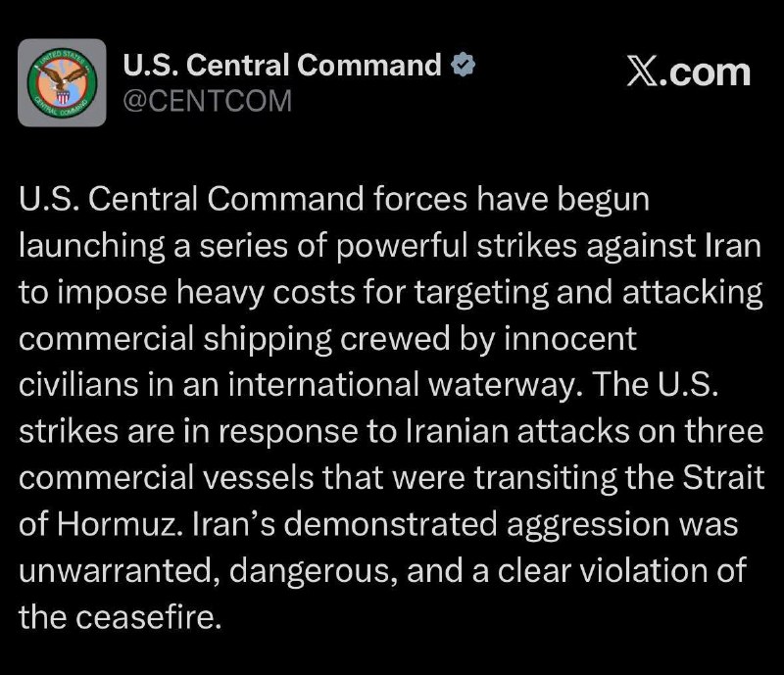784x675 pixels.
Task: Click the phrase "commercial vessels" in the post
Action: [167, 477]
